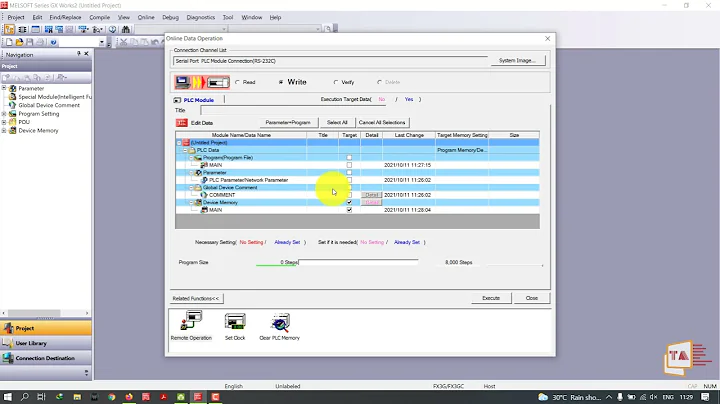Select the Write radio button

click(x=281, y=82)
